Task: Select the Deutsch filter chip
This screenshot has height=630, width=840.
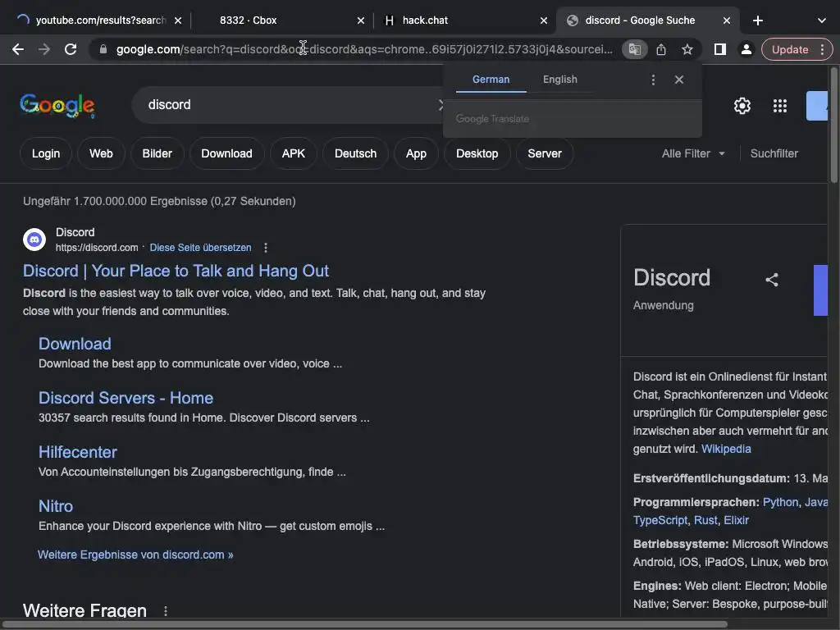Action: click(x=355, y=153)
